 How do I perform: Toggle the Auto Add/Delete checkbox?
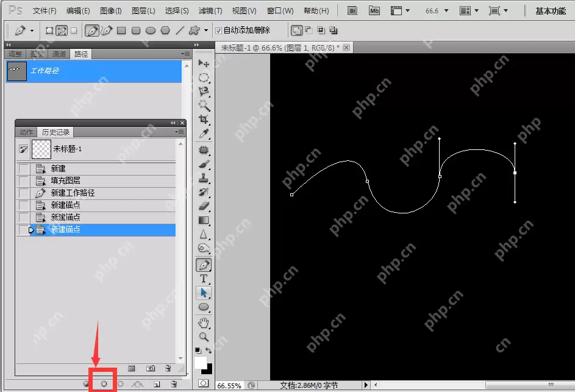(x=219, y=30)
